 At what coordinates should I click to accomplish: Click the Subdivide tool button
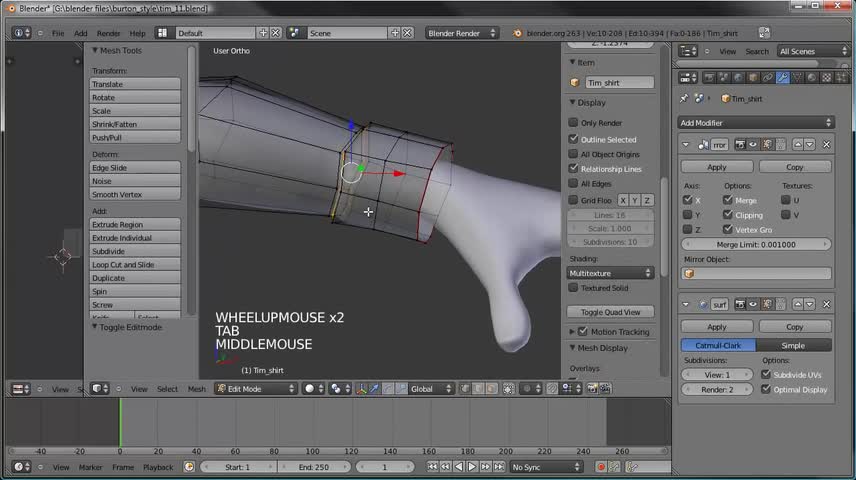[135, 251]
